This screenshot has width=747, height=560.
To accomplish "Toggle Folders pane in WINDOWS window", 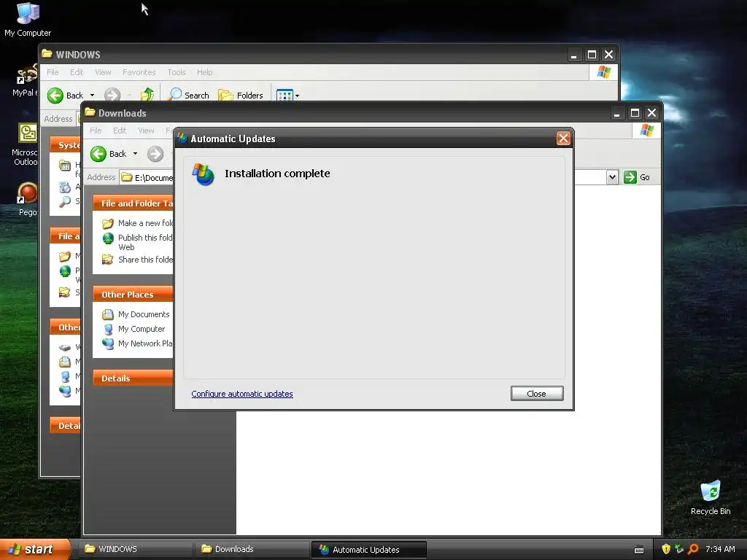I will tap(241, 96).
